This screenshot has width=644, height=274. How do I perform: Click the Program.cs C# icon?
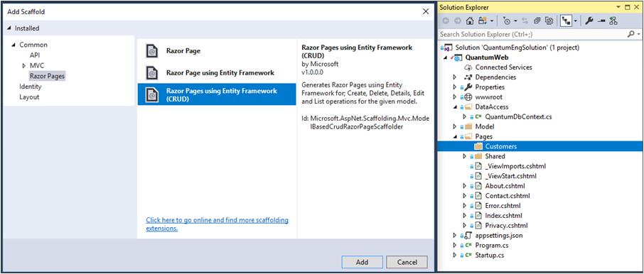click(x=468, y=246)
